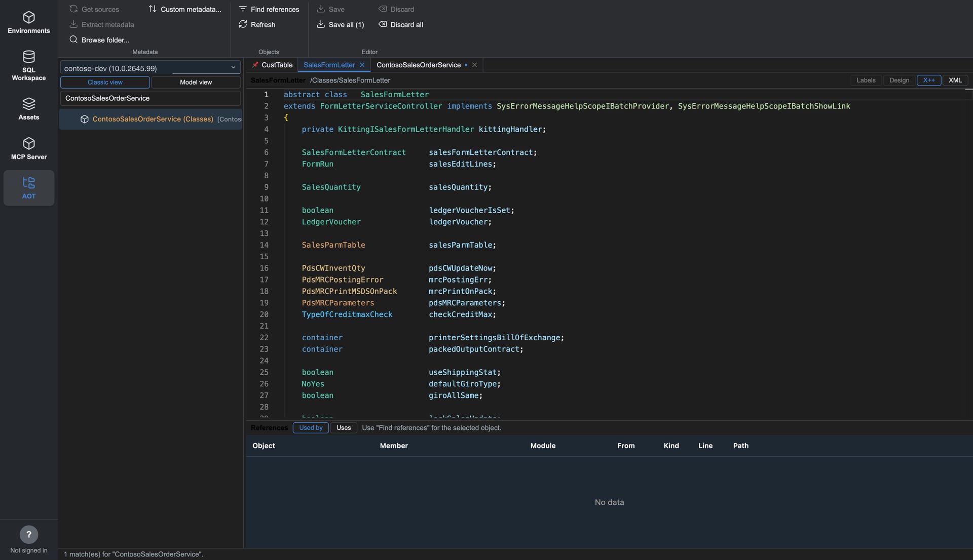
Task: Open the contoso-dev environment dropdown
Action: point(151,68)
